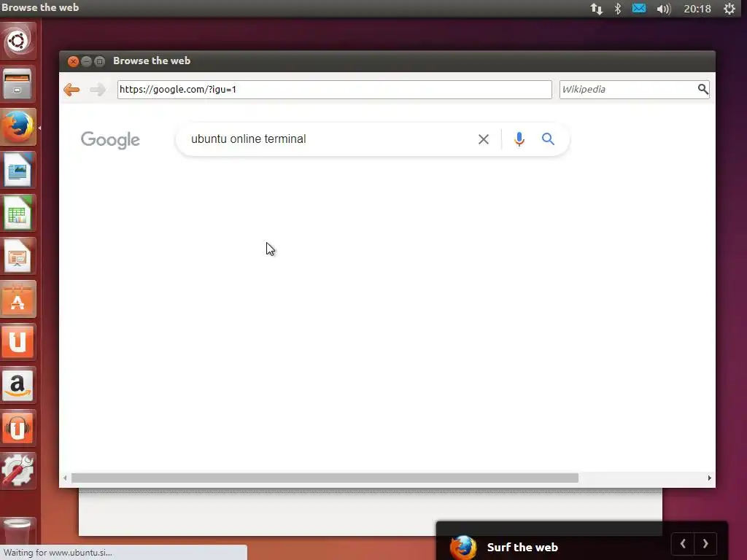
Task: Click the scrollbar right arrow
Action: [709, 478]
